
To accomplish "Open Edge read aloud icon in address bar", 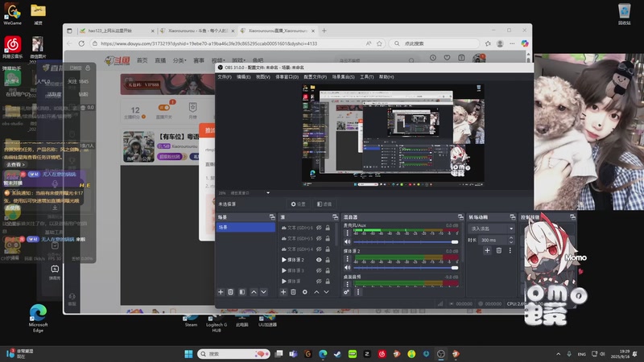I will pos(369,43).
